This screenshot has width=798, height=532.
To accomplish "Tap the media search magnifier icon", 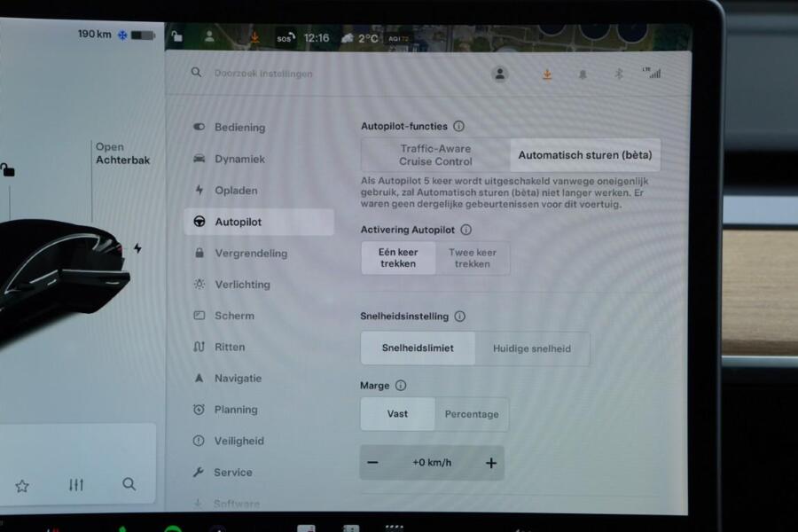I will (x=129, y=483).
